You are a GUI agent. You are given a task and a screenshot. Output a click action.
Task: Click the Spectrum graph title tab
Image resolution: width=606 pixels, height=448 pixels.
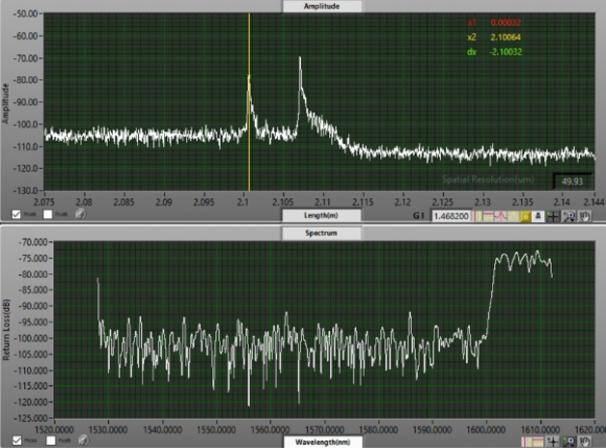tap(308, 231)
